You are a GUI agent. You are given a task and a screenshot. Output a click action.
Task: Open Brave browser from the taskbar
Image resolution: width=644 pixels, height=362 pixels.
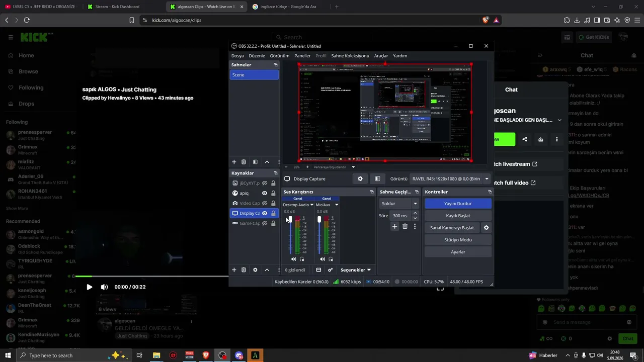206,355
